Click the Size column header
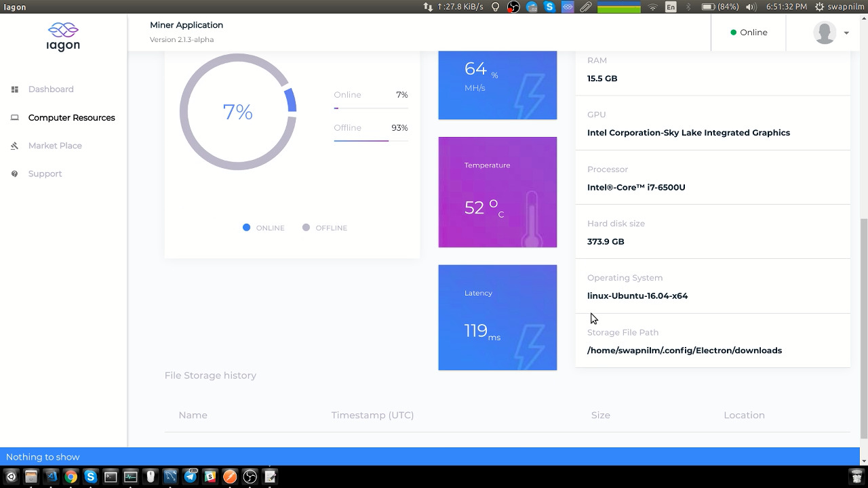The width and height of the screenshot is (868, 488). 600,415
